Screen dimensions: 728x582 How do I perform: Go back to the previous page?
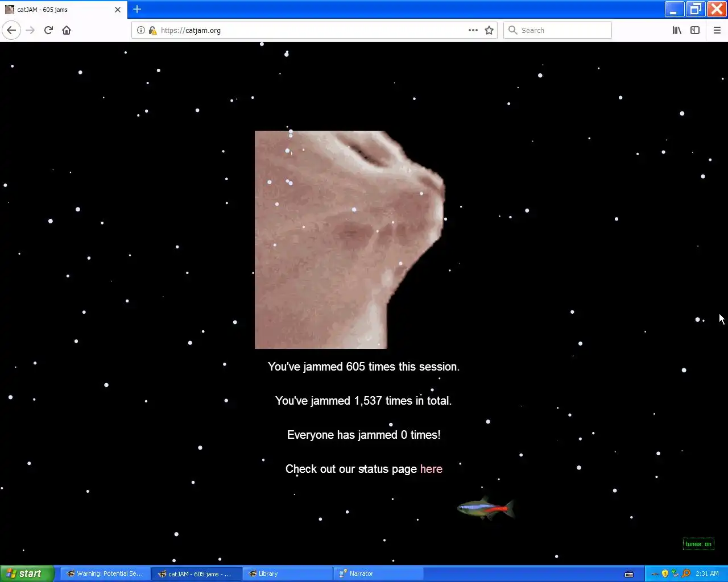pos(11,30)
